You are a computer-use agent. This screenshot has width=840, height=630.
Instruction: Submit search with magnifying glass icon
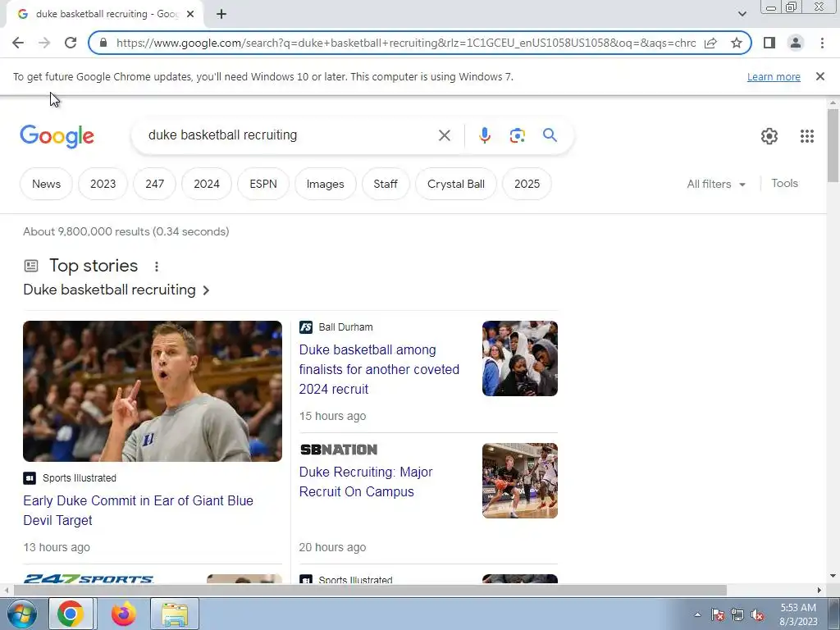click(550, 135)
